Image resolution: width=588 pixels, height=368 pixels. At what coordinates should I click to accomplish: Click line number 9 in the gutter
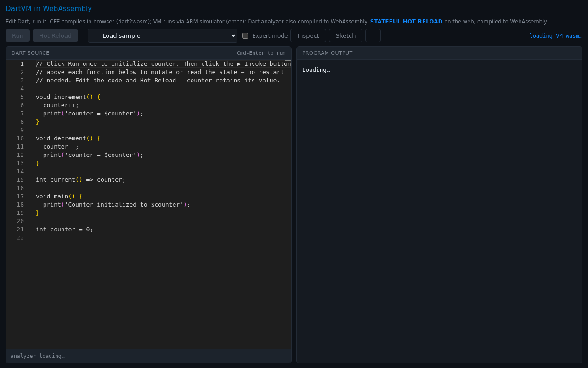22,130
